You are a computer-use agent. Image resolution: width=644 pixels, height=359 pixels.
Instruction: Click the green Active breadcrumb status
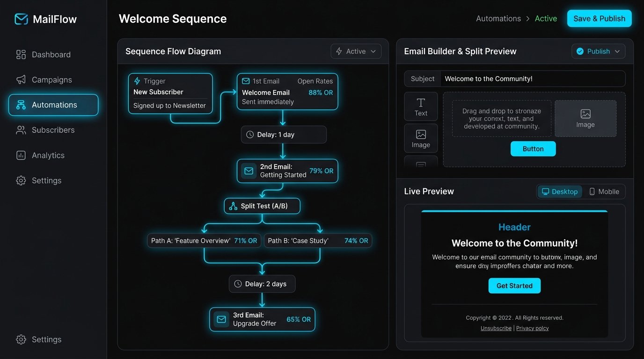[x=546, y=19]
